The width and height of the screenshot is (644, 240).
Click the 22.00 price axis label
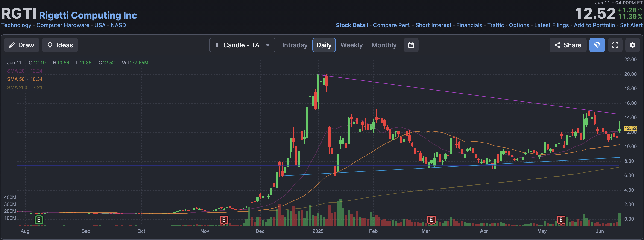630,59
